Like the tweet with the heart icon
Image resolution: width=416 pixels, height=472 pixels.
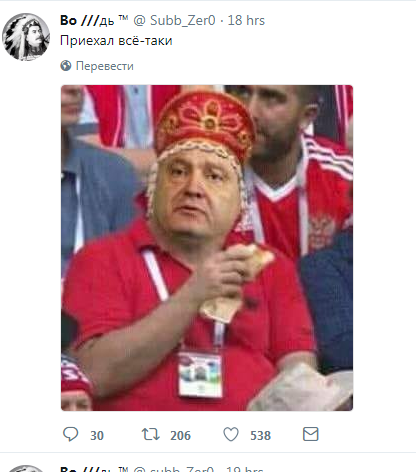pos(231,434)
